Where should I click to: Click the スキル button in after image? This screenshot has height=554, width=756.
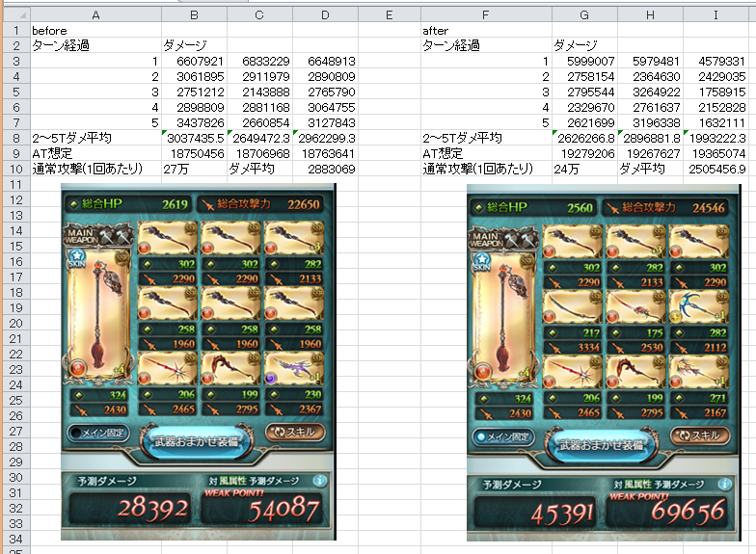pos(700,435)
